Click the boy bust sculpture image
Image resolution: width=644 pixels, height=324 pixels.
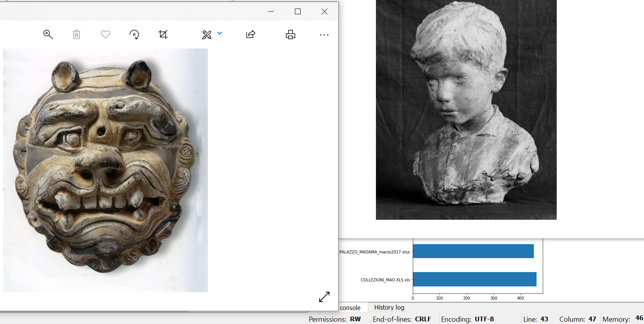pos(466,110)
